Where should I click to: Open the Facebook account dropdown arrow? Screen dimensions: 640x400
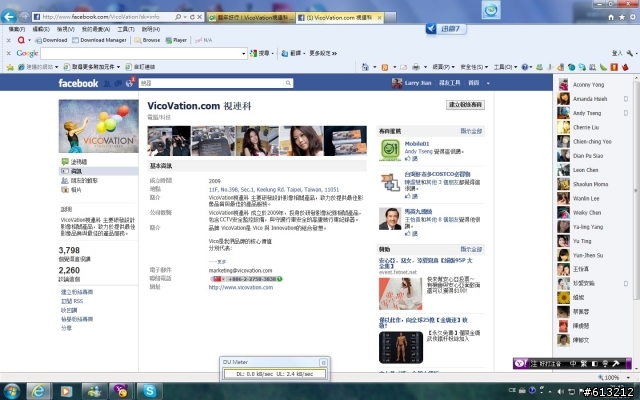(488, 83)
